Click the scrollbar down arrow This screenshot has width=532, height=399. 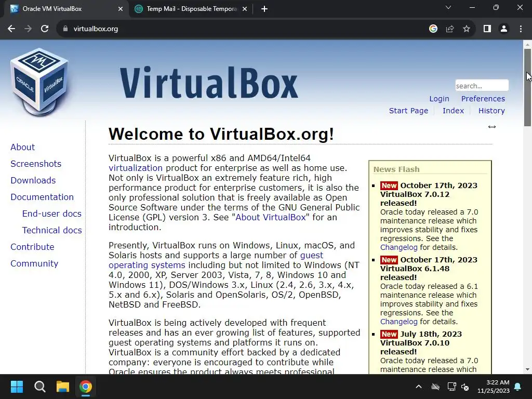tap(527, 369)
